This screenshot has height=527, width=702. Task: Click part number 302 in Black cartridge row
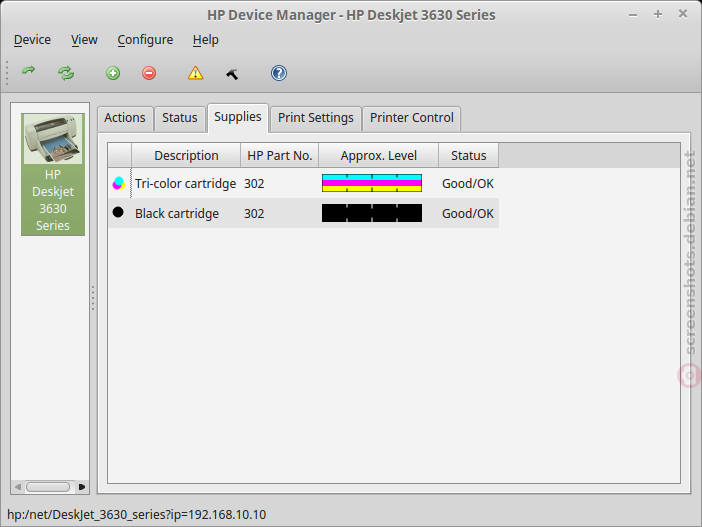(x=254, y=214)
